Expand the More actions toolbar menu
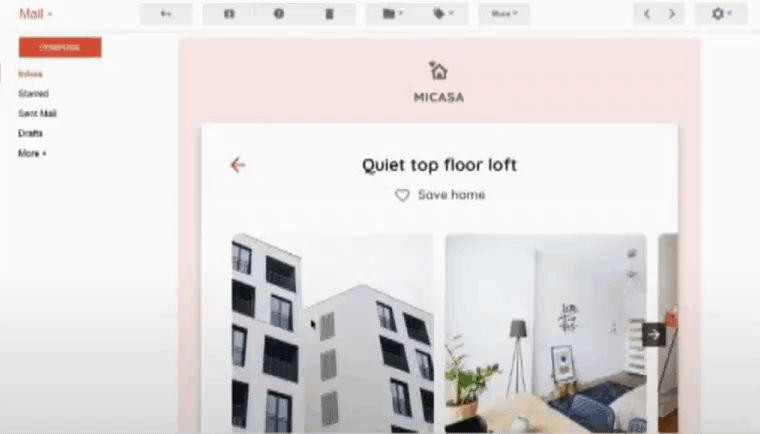 [504, 14]
